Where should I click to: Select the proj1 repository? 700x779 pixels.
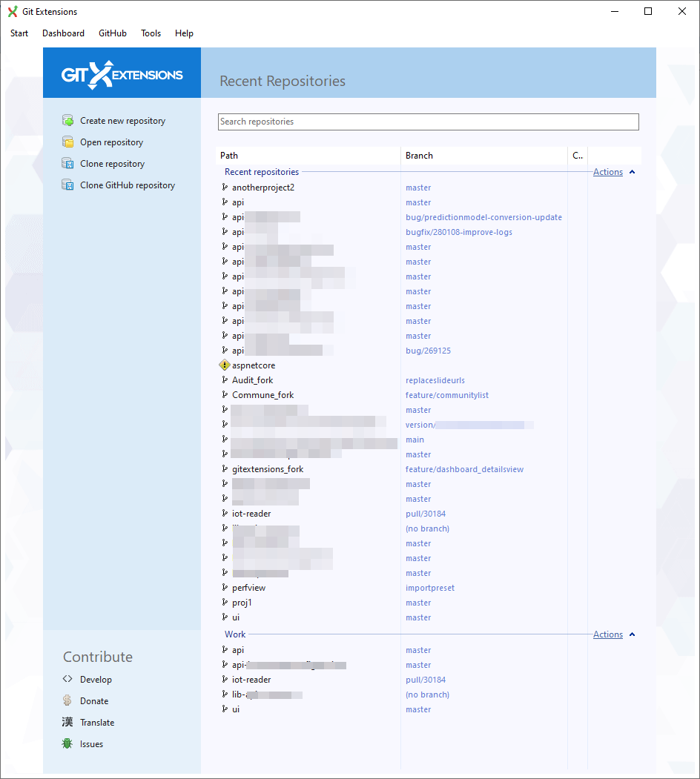[x=242, y=603]
